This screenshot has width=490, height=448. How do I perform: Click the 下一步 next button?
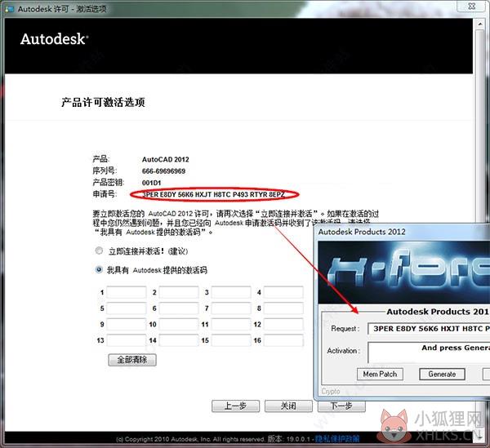[341, 406]
